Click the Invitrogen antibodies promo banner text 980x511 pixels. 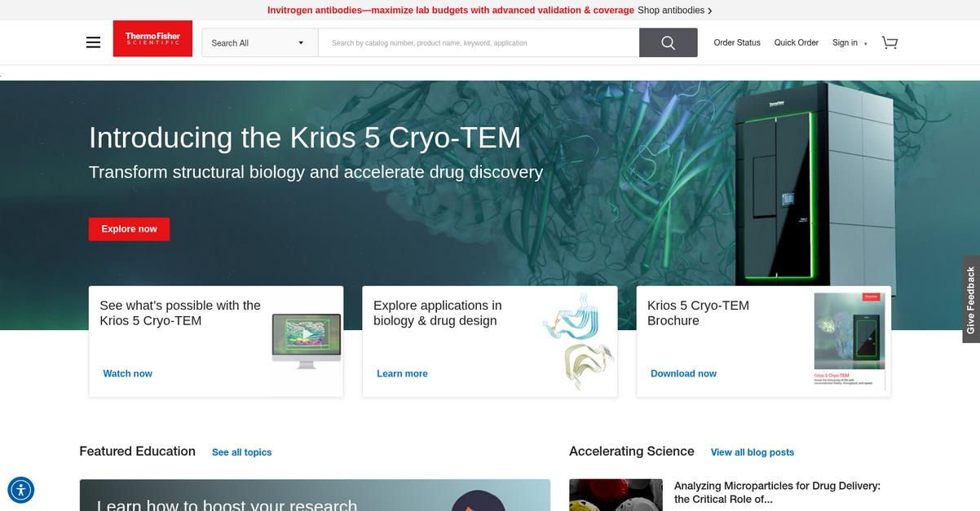[x=451, y=10]
